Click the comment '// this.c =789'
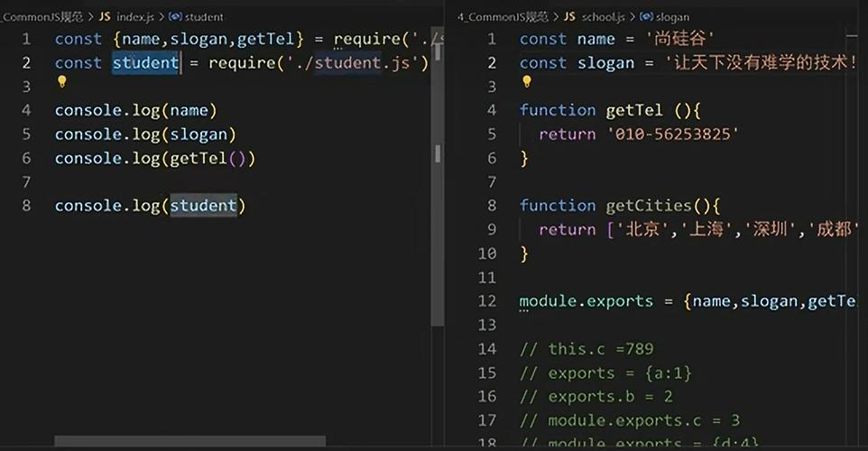The width and height of the screenshot is (868, 451). pyautogui.click(x=586, y=349)
